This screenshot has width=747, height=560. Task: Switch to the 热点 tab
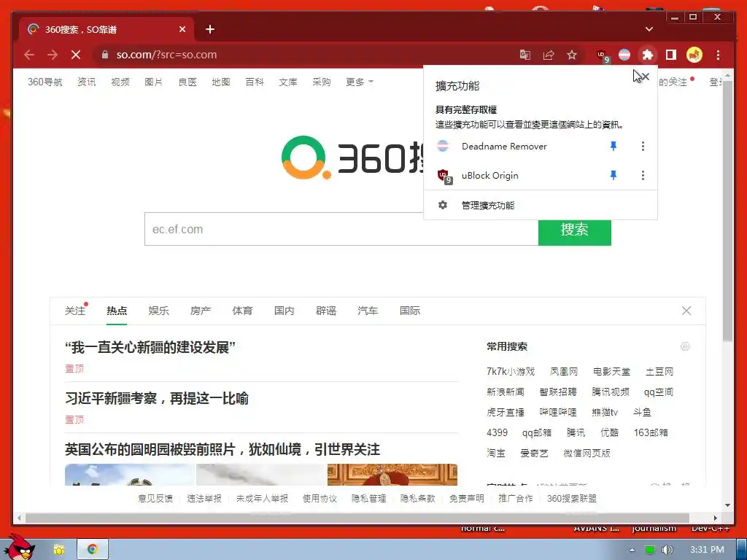(x=117, y=311)
